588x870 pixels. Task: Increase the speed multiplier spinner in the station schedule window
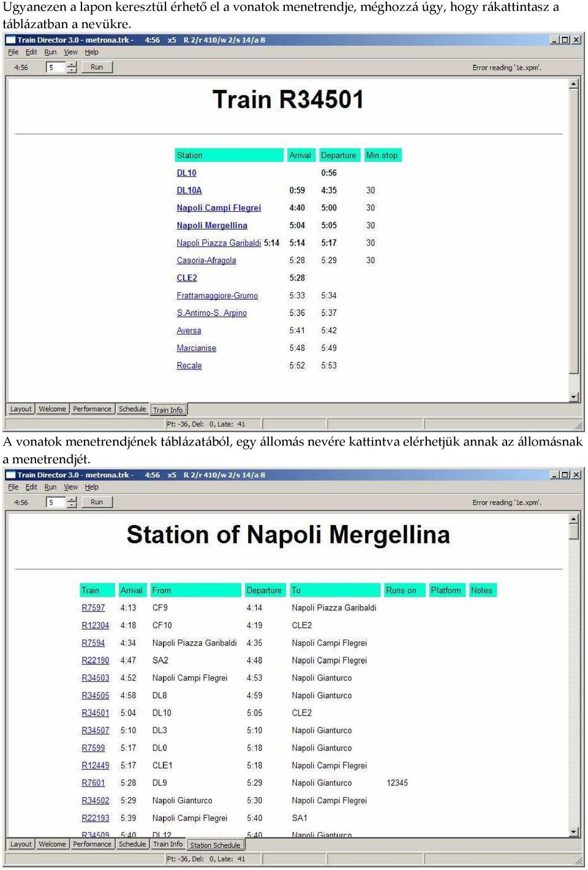[x=72, y=499]
